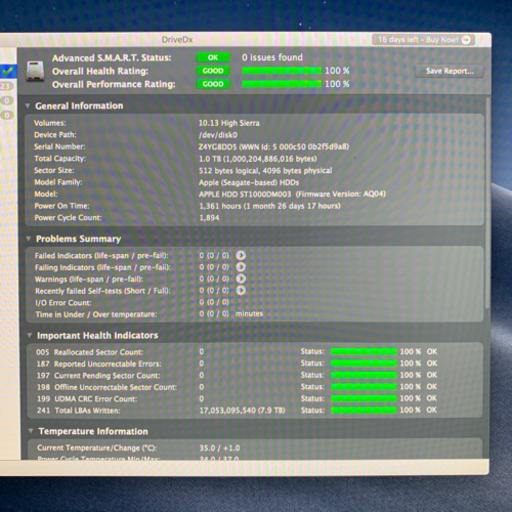512x512 pixels.
Task: Click the green OK S.M.A.R.T. status badge
Action: click(x=213, y=57)
